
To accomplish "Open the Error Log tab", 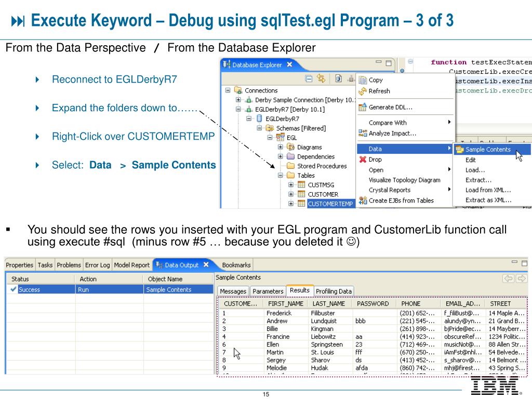I will [x=97, y=265].
